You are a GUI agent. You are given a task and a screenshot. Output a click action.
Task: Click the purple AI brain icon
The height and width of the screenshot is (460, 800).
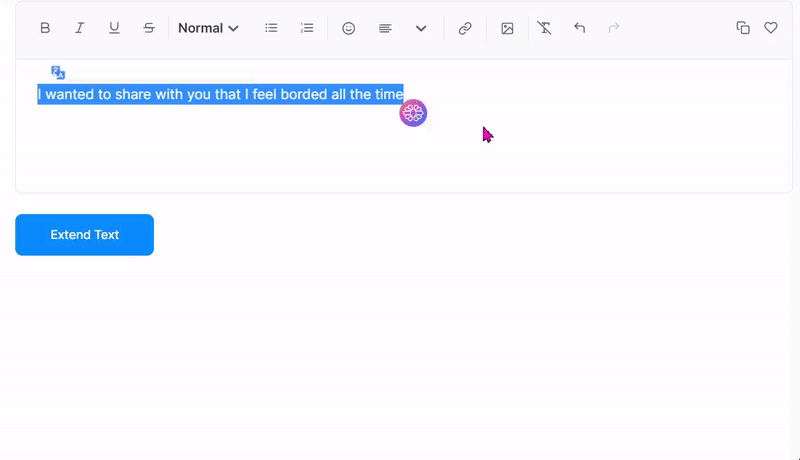click(x=413, y=113)
